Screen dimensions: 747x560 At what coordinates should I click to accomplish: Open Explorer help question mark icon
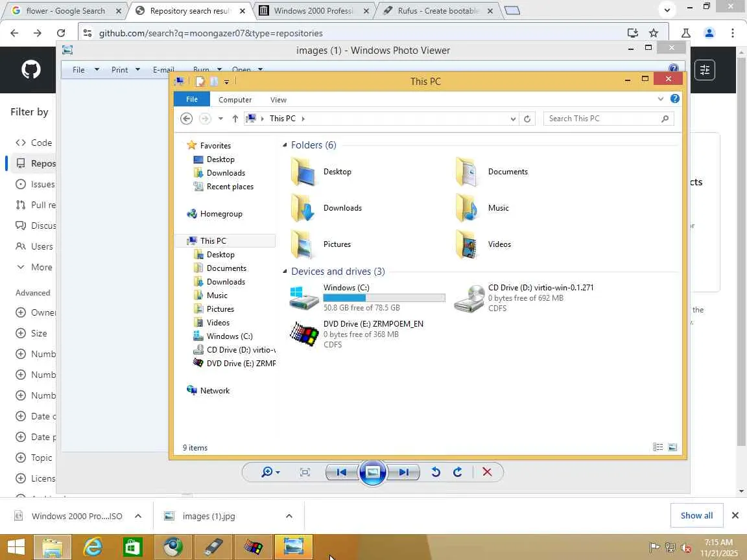674,99
